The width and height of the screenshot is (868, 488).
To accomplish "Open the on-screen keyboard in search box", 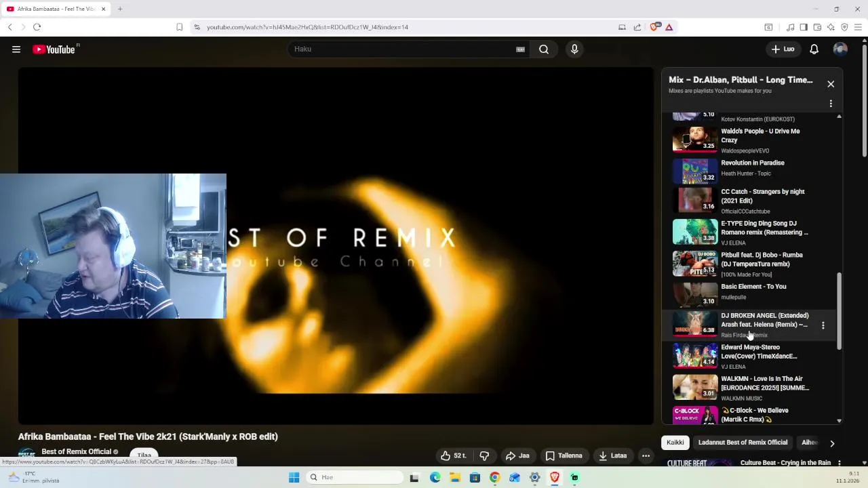I will [520, 49].
